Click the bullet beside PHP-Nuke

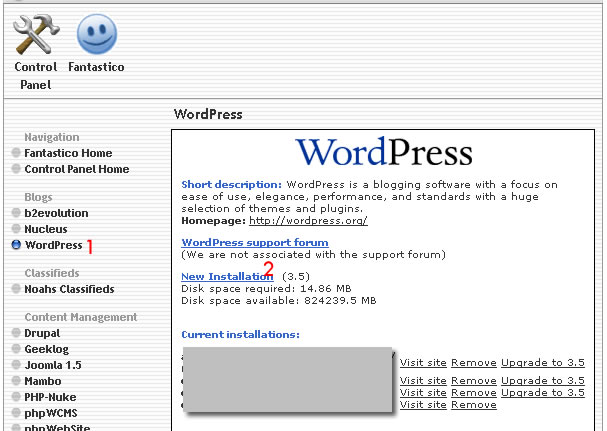16,397
